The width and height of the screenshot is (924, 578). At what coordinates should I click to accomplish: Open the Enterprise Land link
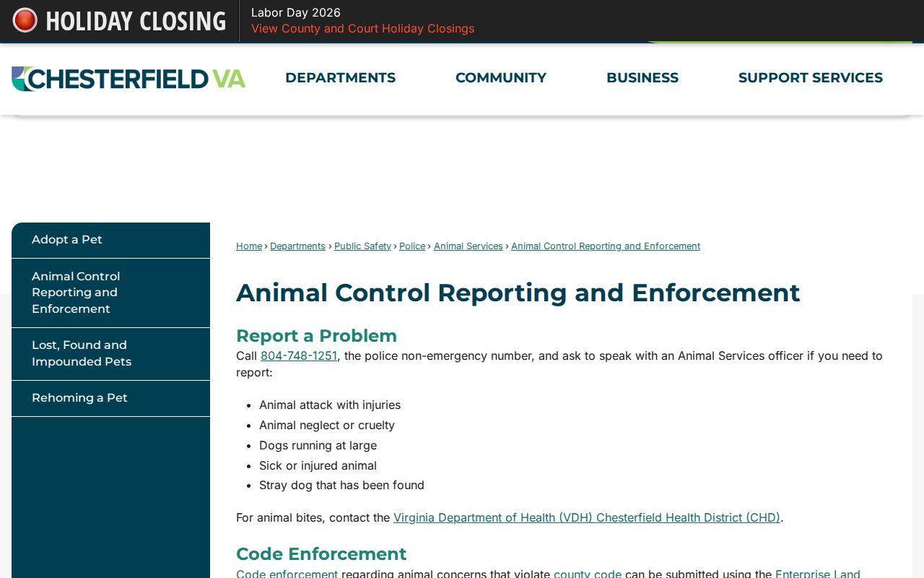pos(818,574)
